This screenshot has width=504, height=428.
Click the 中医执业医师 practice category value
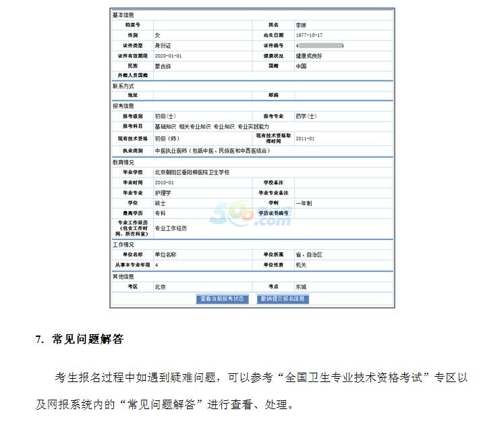point(213,151)
